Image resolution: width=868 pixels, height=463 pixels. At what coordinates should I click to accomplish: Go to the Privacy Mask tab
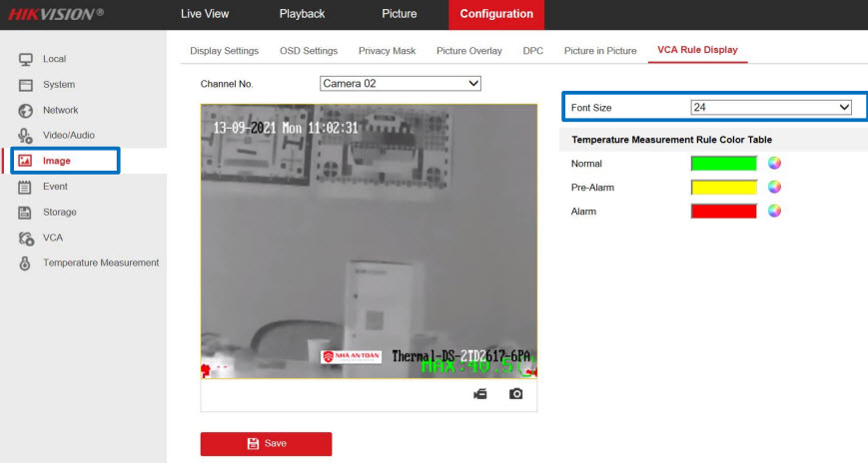[387, 51]
